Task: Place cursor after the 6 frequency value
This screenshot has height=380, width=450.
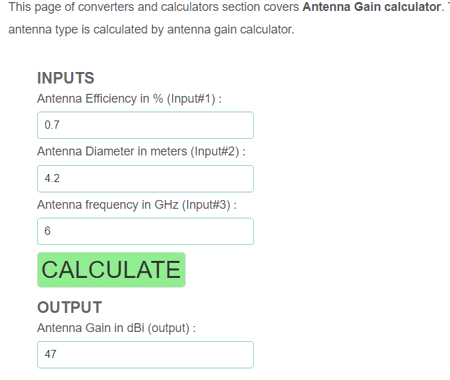Action: click(51, 231)
